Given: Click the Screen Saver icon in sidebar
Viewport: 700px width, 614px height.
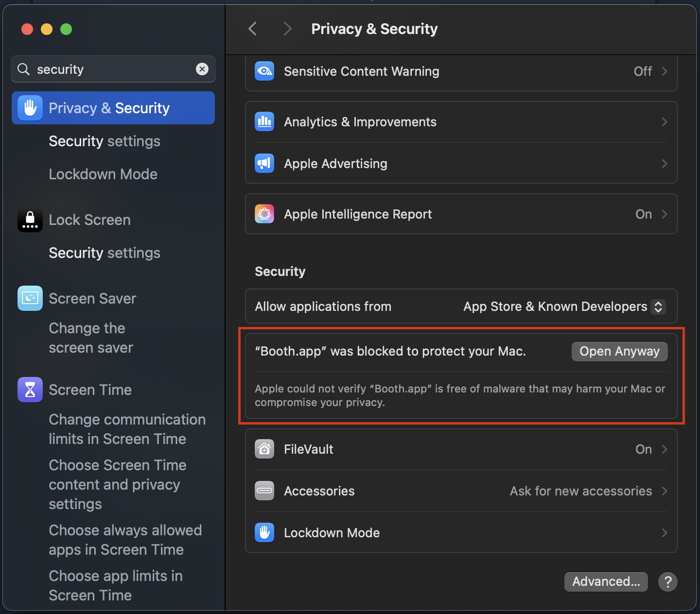Looking at the screenshot, I should [x=30, y=298].
